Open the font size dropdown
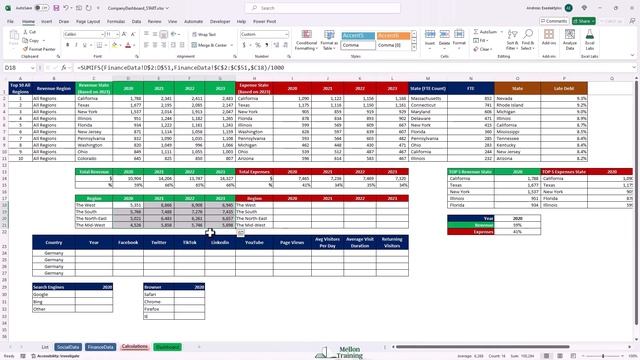640x360 pixels. [117, 34]
